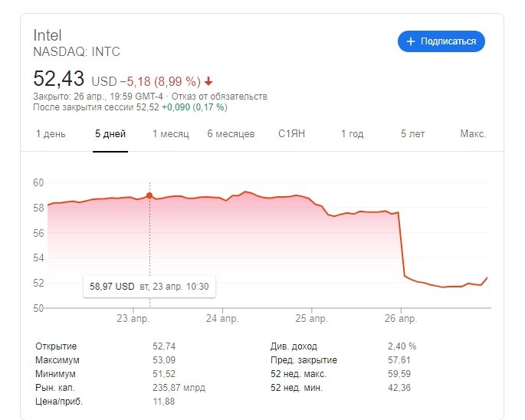Click the red down arrow price indicator
The width and height of the screenshot is (525, 420).
(x=208, y=81)
